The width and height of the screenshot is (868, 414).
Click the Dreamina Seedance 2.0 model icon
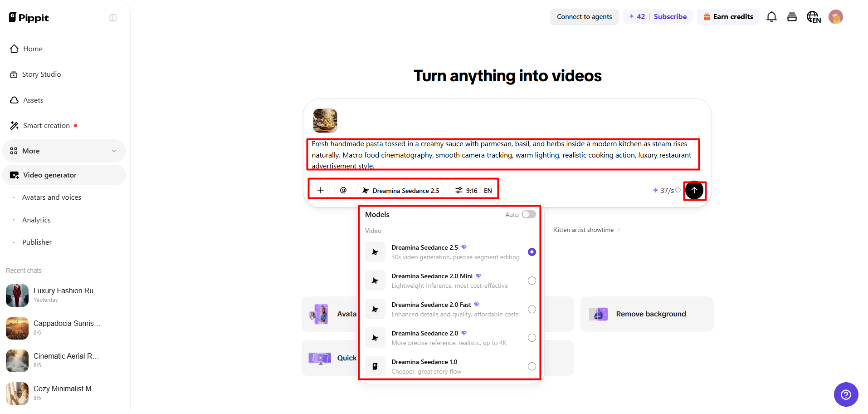(375, 338)
